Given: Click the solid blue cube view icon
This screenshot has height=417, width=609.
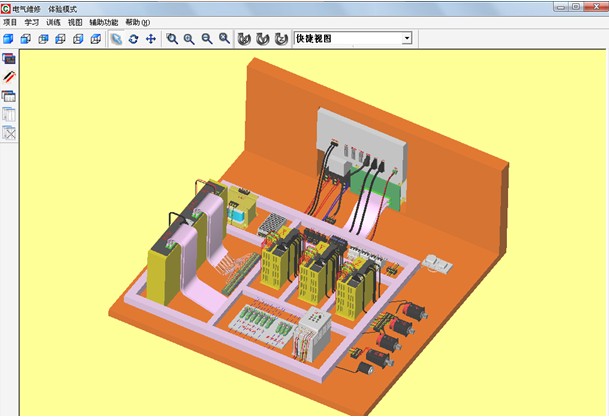Looking at the screenshot, I should point(9,39).
